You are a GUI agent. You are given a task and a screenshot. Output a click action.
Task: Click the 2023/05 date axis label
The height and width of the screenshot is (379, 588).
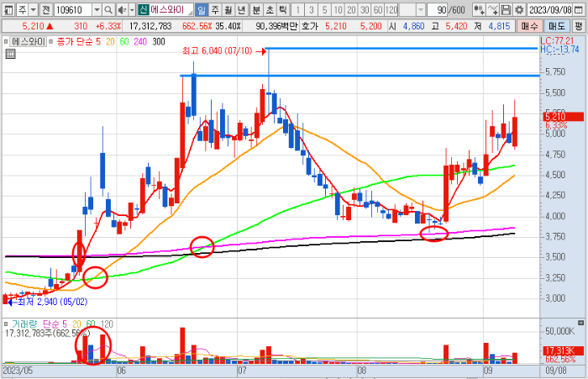pyautogui.click(x=18, y=371)
